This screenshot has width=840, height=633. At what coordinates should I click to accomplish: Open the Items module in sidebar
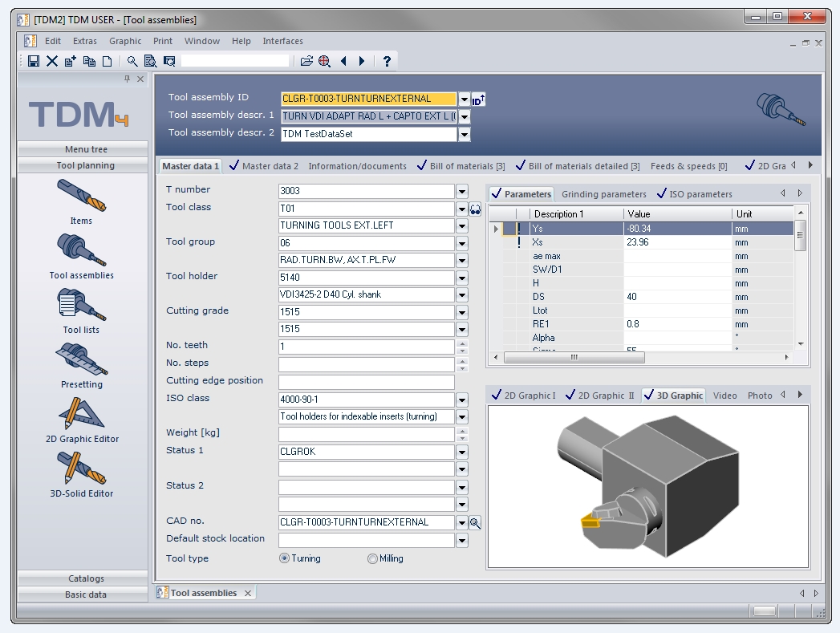point(81,202)
